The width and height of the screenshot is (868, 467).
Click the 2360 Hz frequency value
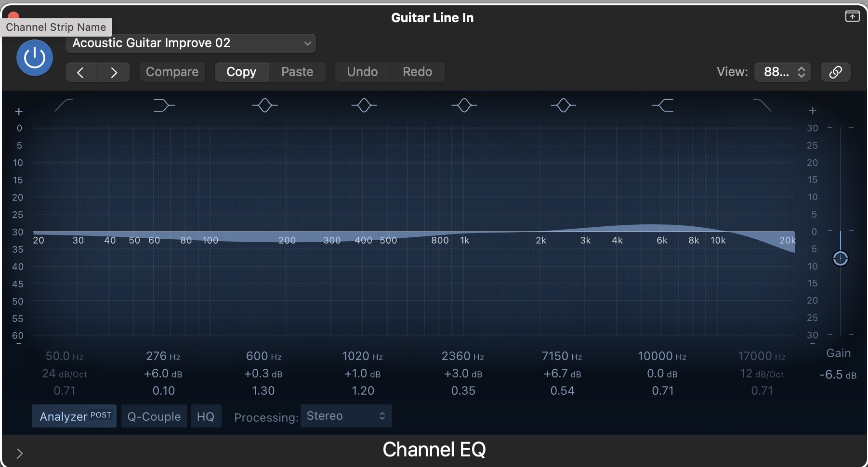[x=463, y=356]
